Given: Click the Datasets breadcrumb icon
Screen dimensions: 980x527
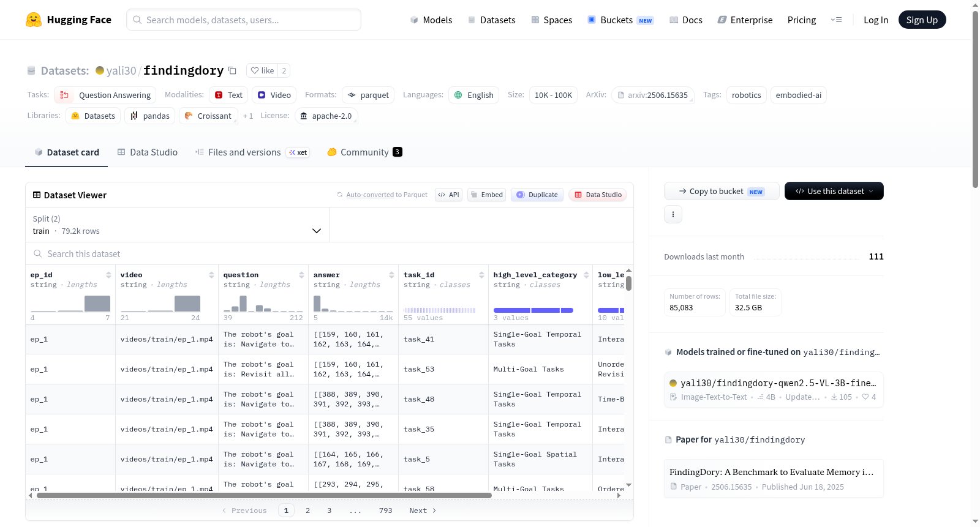Looking at the screenshot, I should (x=31, y=70).
